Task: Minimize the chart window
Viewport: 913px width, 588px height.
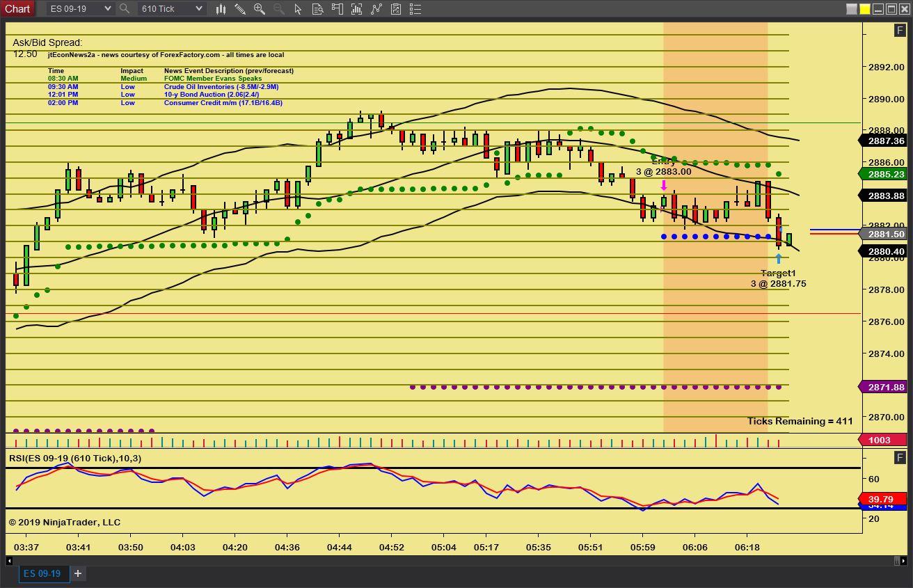Action: click(878, 9)
